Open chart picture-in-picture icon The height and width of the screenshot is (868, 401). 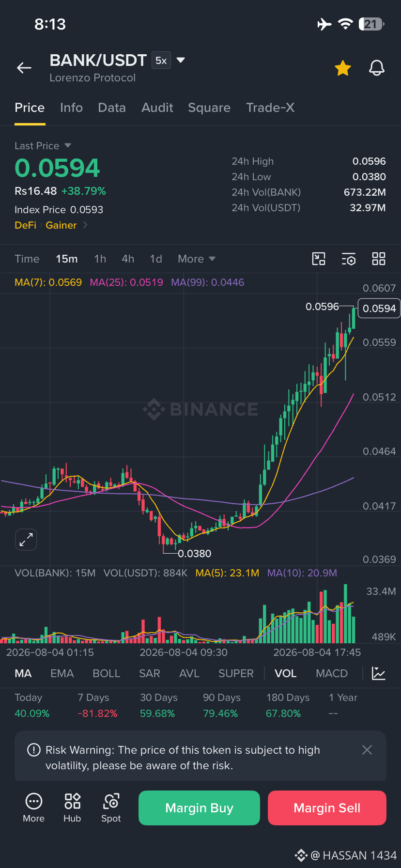(x=319, y=259)
